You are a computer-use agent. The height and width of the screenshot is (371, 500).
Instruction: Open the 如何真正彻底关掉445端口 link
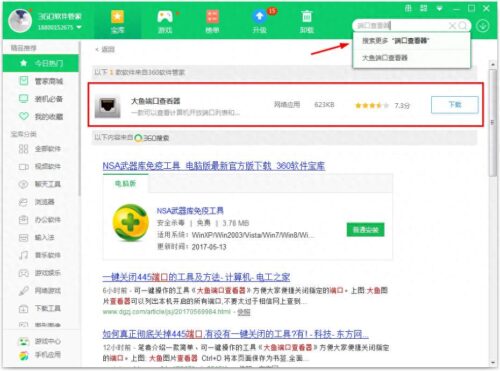point(235,334)
